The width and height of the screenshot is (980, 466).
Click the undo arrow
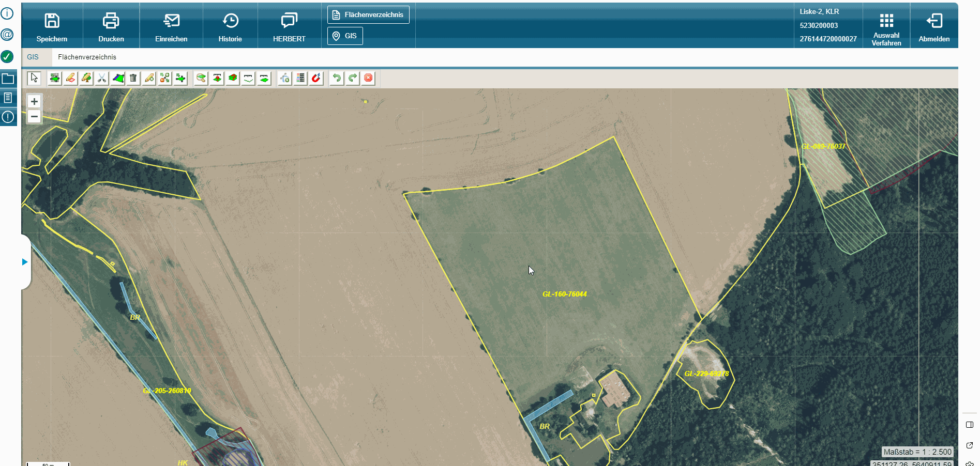pyautogui.click(x=337, y=78)
